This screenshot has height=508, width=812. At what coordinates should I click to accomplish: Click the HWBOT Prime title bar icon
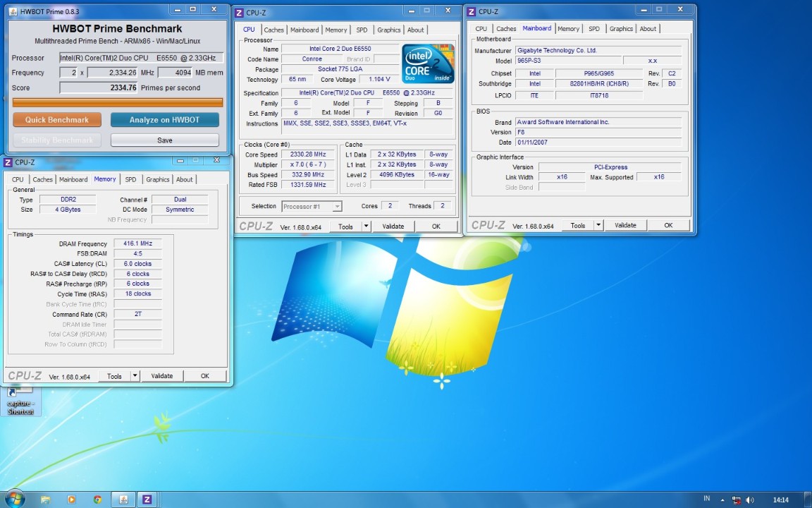tap(13, 11)
